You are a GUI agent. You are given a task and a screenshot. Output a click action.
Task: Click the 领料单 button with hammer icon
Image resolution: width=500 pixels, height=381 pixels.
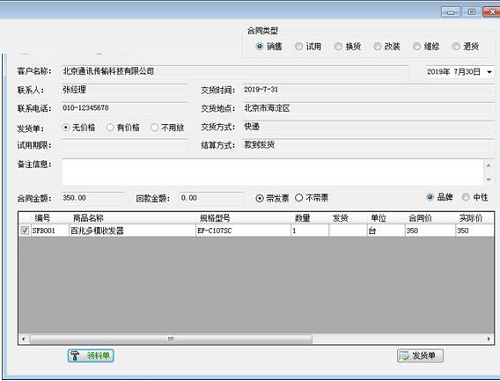[x=91, y=356]
